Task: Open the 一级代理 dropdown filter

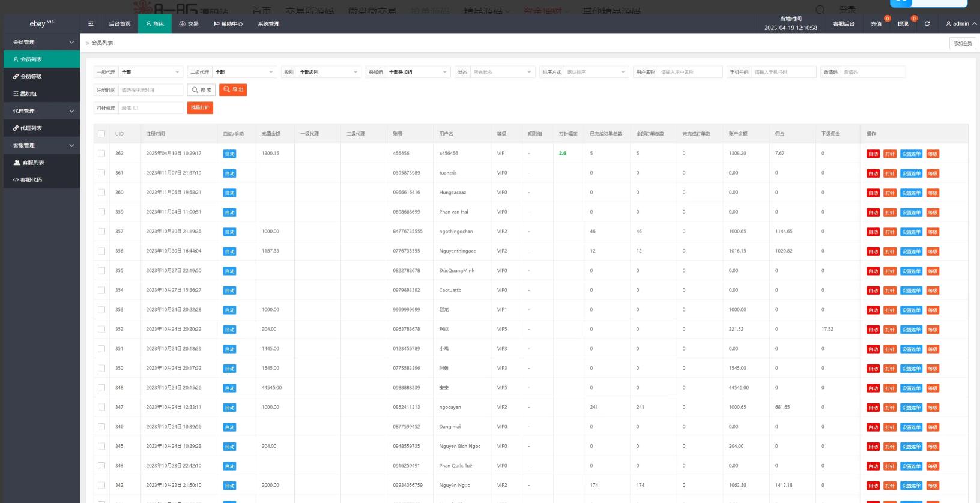Action: pos(151,72)
